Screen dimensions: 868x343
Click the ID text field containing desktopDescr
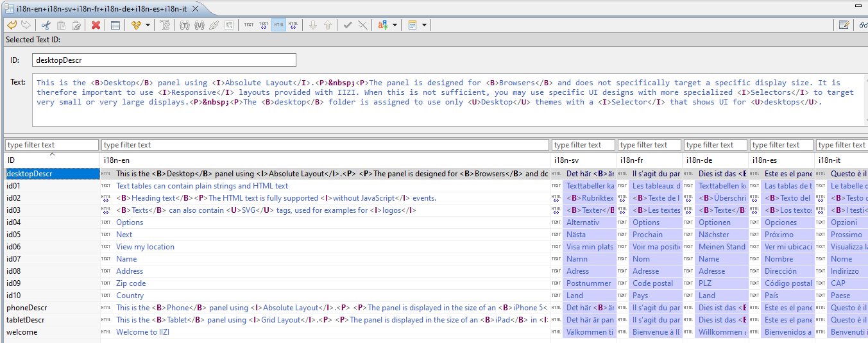pyautogui.click(x=164, y=60)
